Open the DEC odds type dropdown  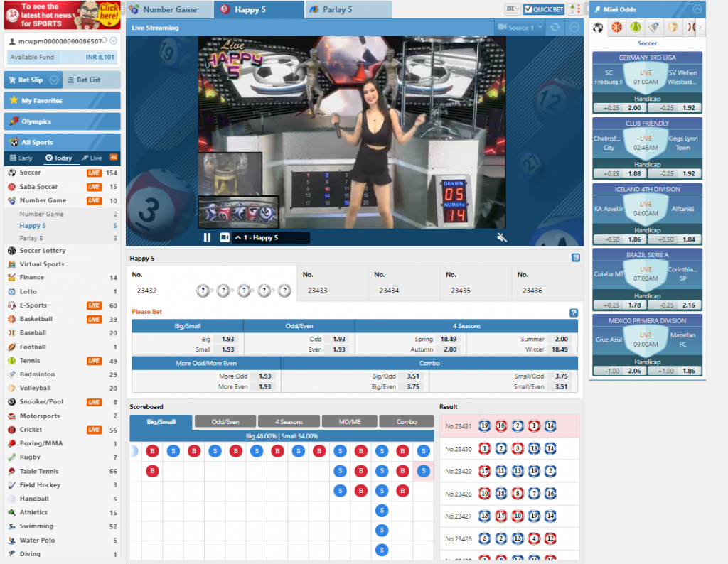click(x=512, y=9)
